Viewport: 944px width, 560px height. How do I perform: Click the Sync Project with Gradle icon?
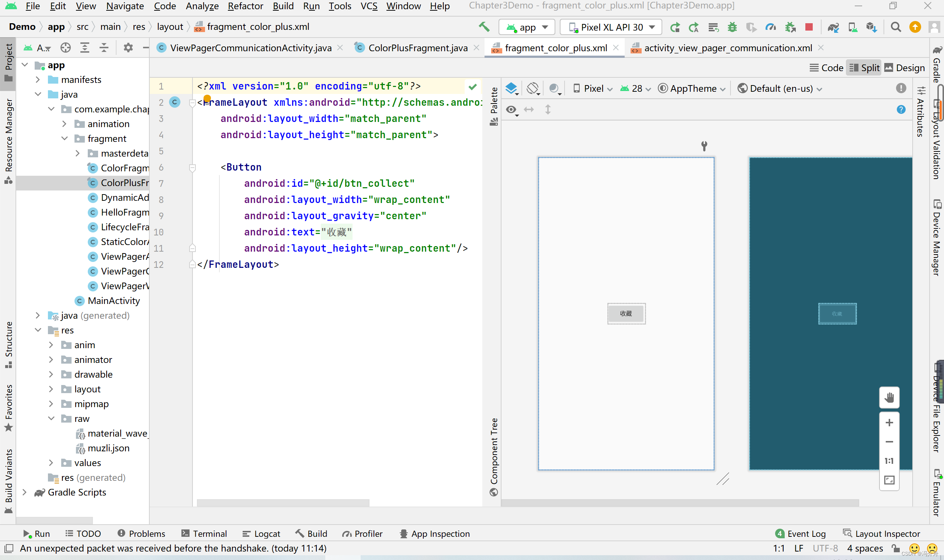(833, 27)
